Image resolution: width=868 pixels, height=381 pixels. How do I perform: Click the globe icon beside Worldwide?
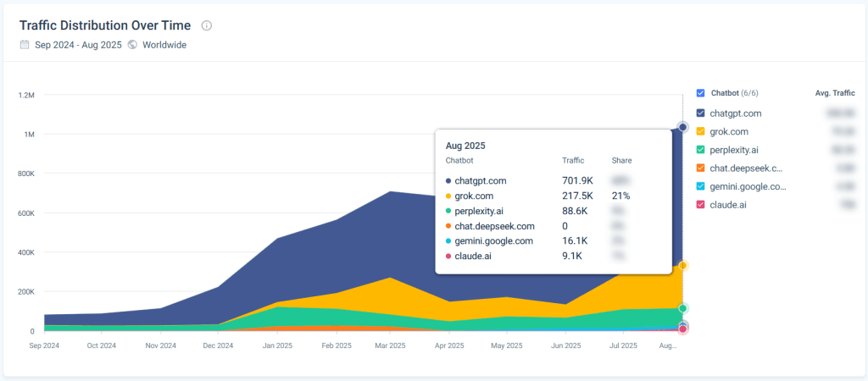click(132, 45)
